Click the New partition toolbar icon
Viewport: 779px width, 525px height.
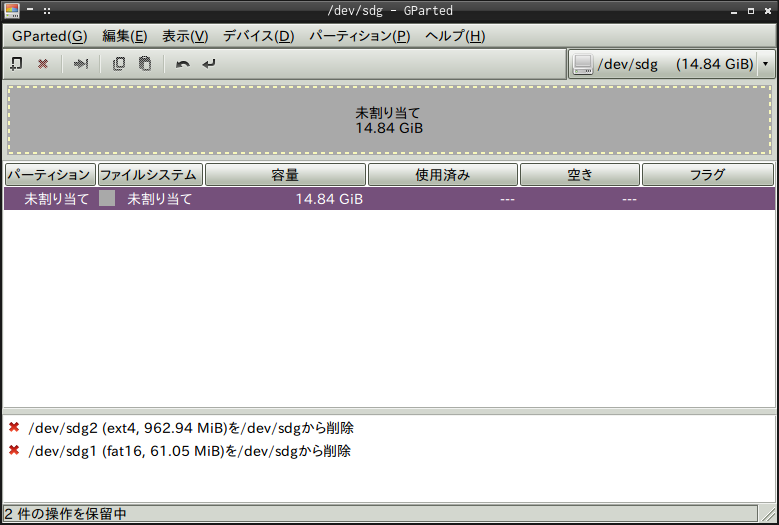point(16,64)
